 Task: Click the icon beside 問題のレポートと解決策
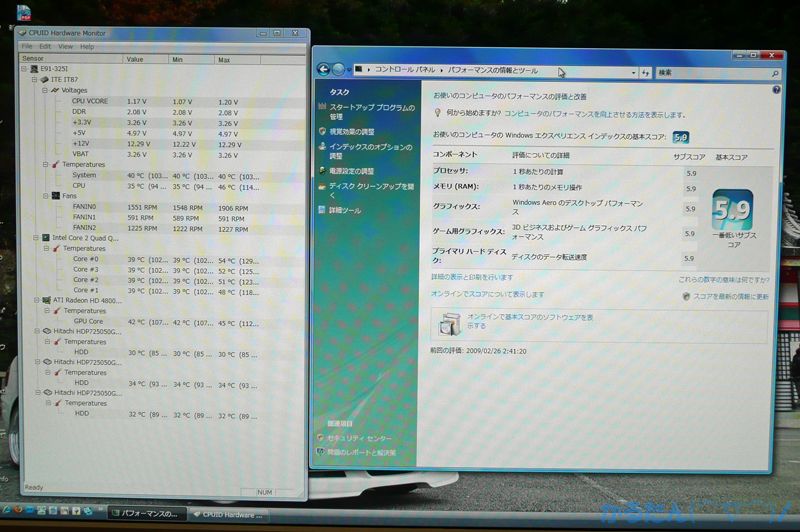(x=320, y=451)
